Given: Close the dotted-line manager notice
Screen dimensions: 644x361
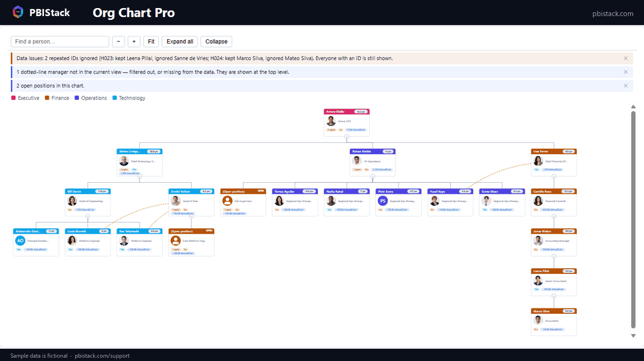Looking at the screenshot, I should tap(626, 72).
